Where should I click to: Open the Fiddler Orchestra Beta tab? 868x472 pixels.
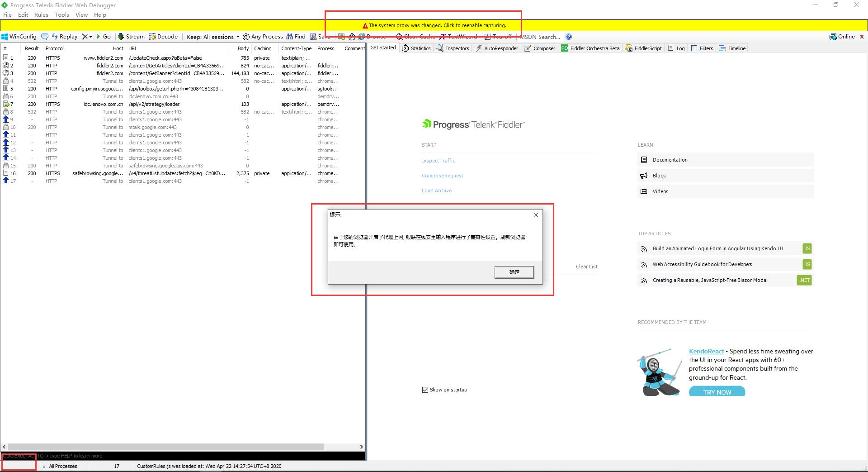[590, 48]
